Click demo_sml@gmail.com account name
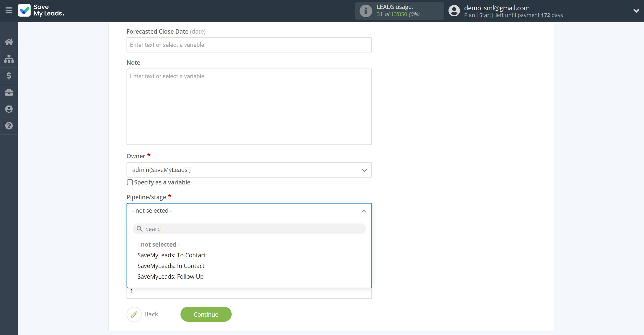The image size is (644, 335). click(x=497, y=8)
